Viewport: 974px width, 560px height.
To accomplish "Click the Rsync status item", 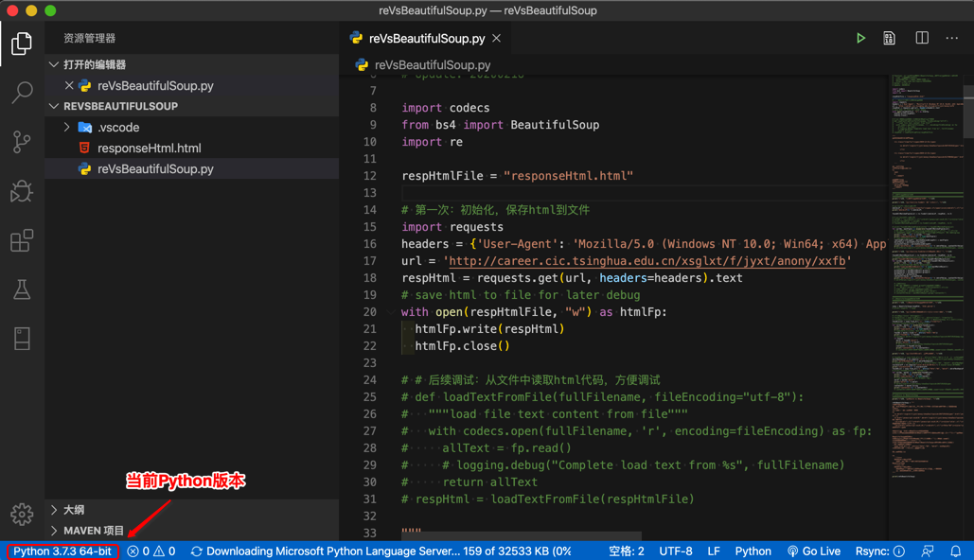I will (879, 551).
